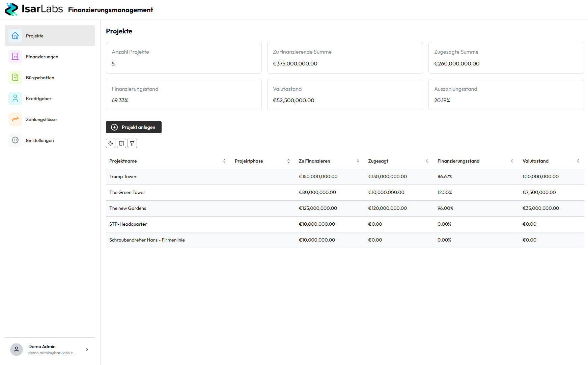
Task: Click the Projekt anlegen button
Action: [134, 127]
